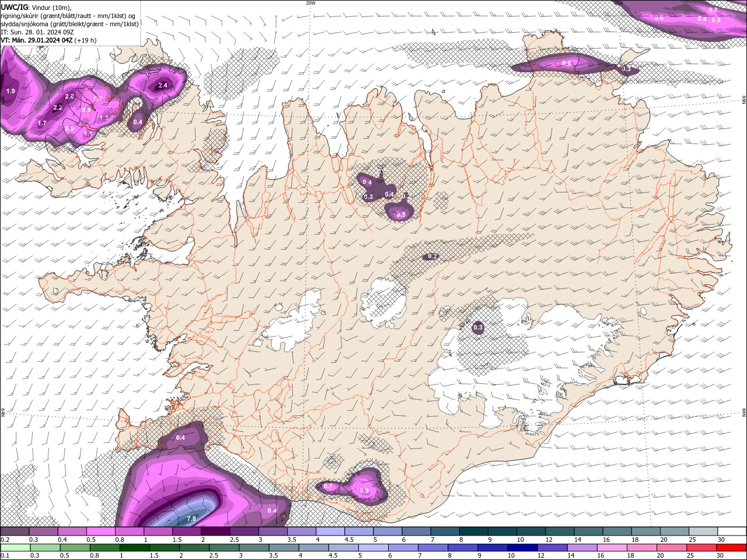
Task: Click the 1.7 precipitation value on the map
Action: click(x=42, y=123)
